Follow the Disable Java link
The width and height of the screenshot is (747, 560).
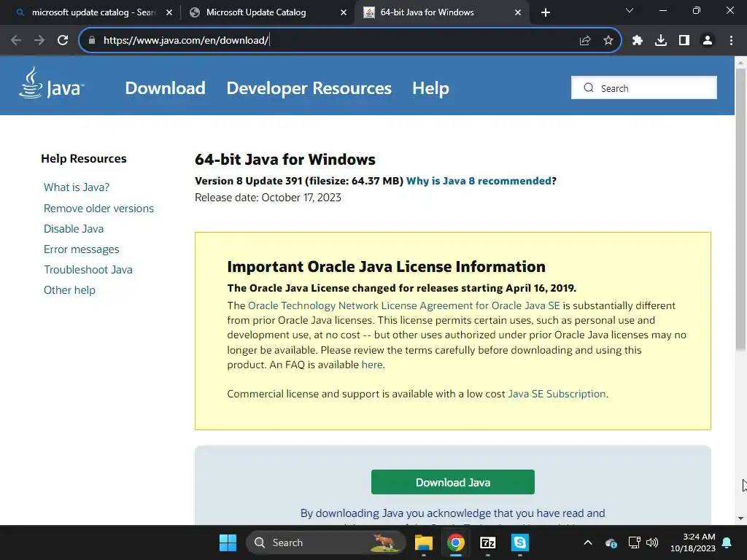pyautogui.click(x=74, y=228)
